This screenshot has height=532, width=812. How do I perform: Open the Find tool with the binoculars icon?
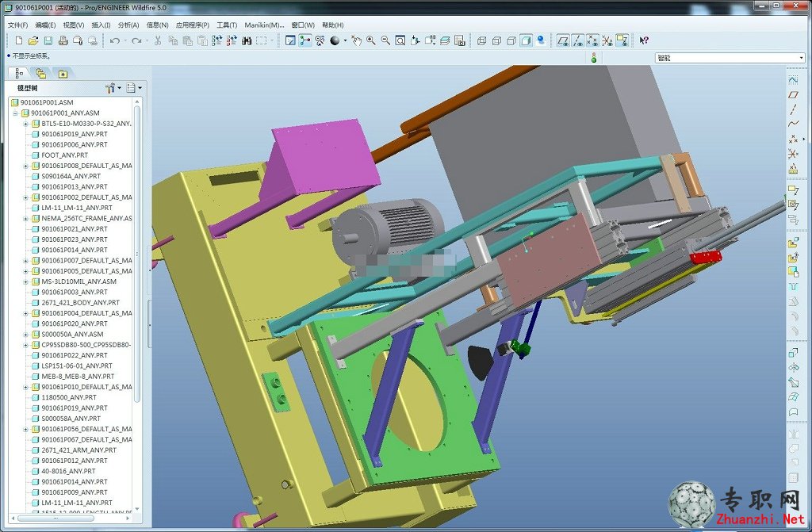[x=247, y=40]
